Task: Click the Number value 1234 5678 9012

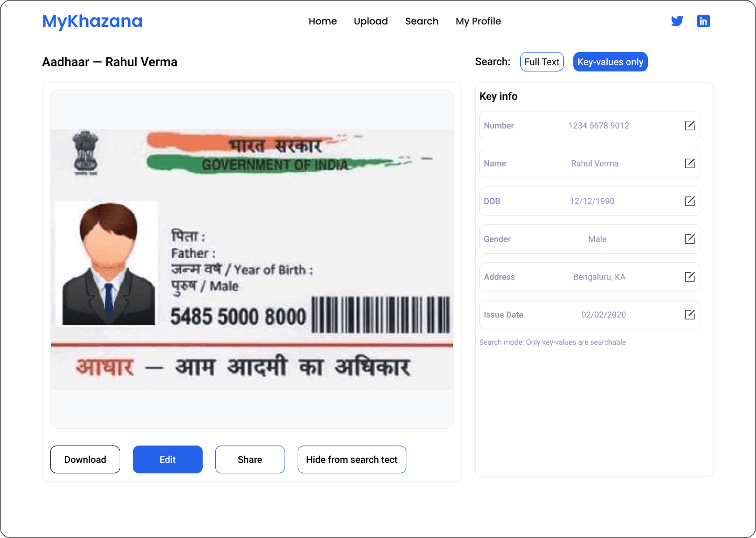Action: click(598, 126)
